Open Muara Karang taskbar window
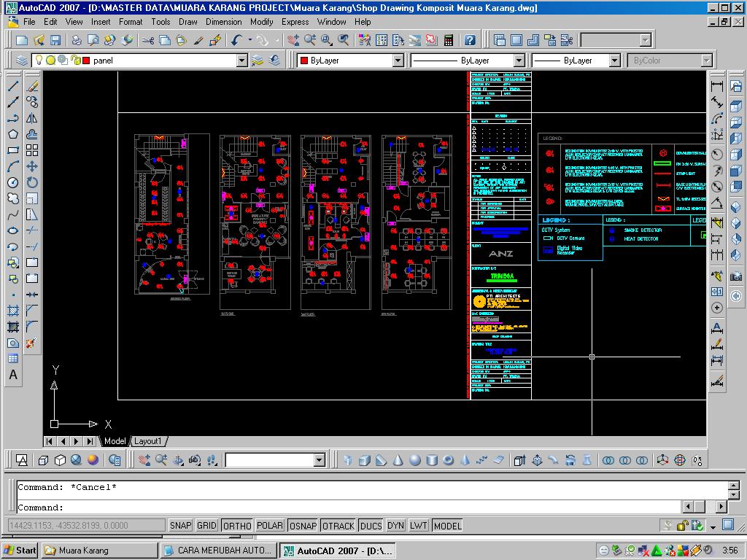This screenshot has height=560, width=747. (x=99, y=551)
